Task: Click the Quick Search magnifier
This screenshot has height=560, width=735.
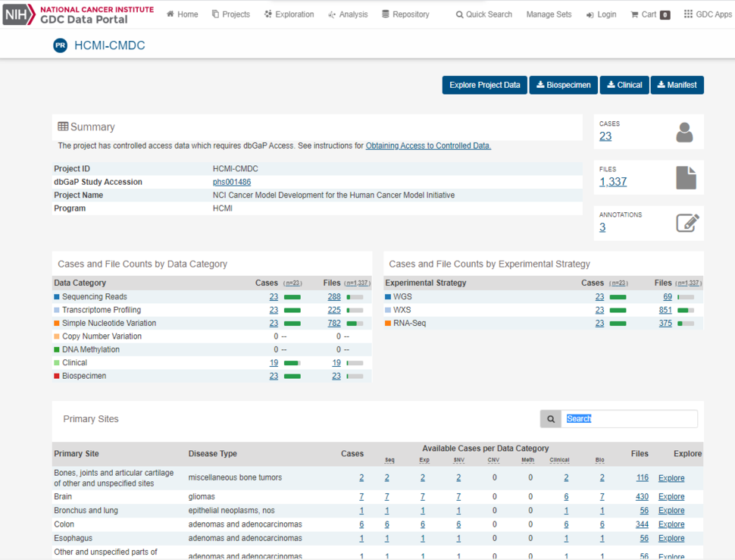Action: pos(459,14)
